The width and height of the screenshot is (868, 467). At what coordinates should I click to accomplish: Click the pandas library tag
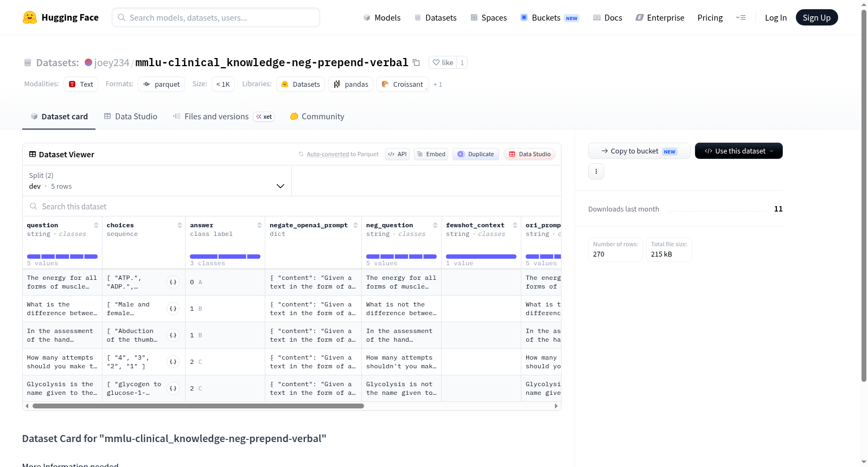coord(350,84)
